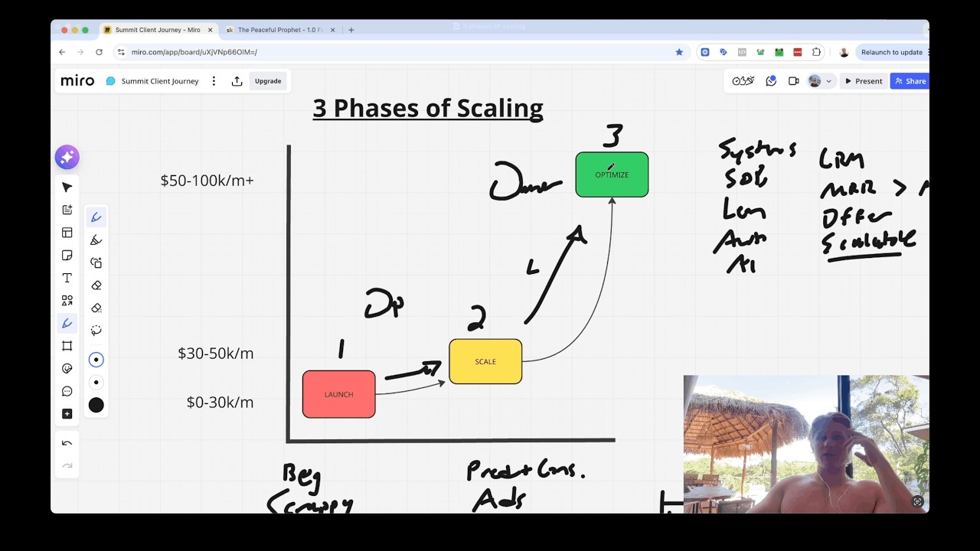Toggle the pen tool in the main toolbar

[x=67, y=324]
